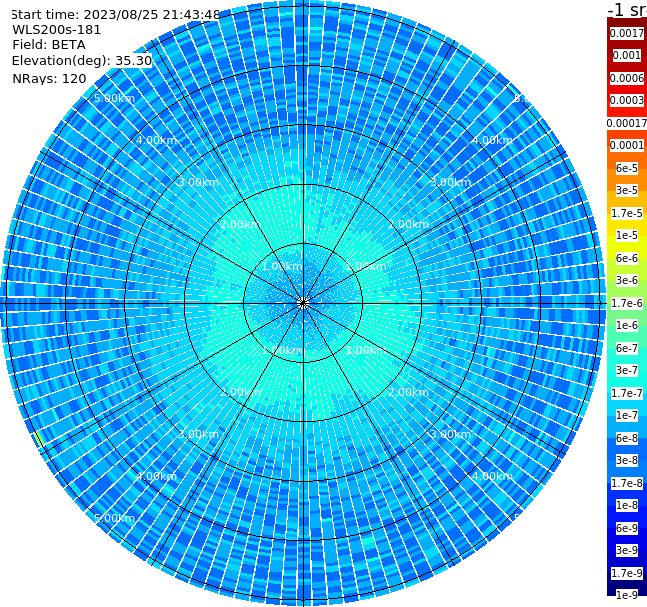Click the 3e-5 colorbar value

627,190
